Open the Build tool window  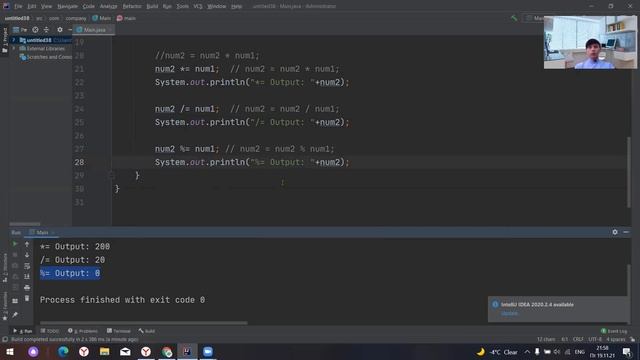(x=147, y=331)
